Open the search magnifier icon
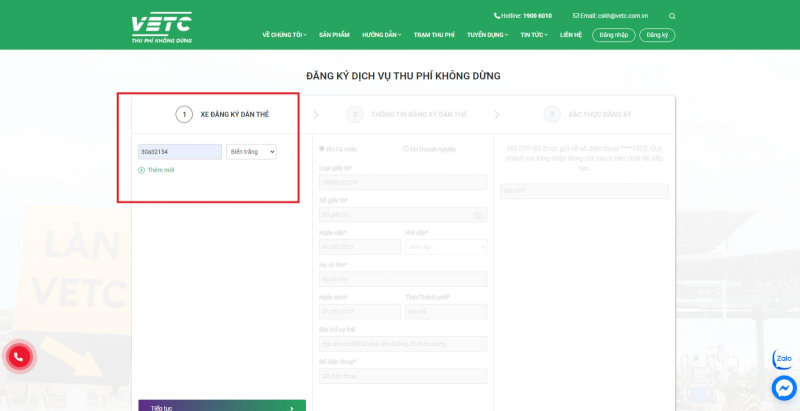This screenshot has height=411, width=800. 672,16
